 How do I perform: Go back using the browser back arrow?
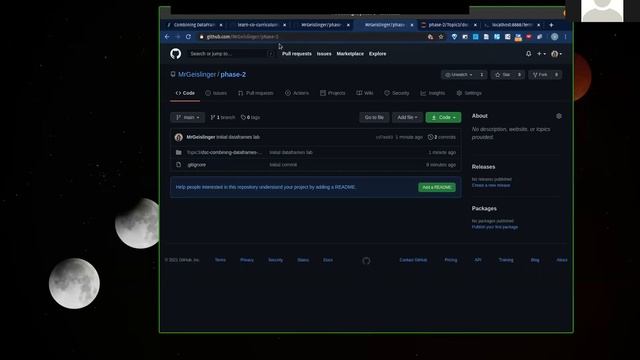click(167, 37)
